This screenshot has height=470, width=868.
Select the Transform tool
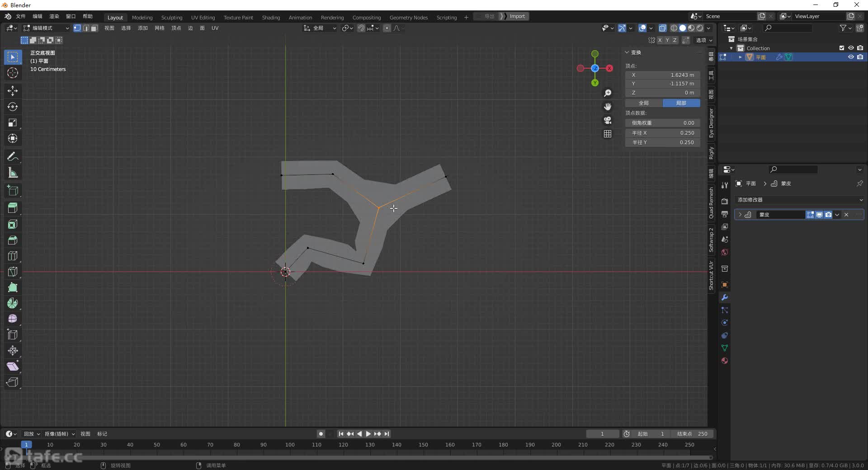pos(13,138)
